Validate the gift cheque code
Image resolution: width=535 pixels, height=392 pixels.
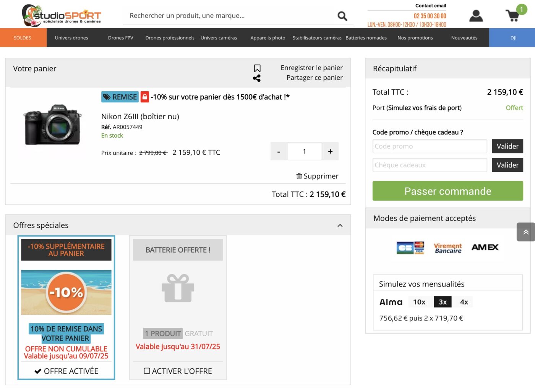click(507, 165)
